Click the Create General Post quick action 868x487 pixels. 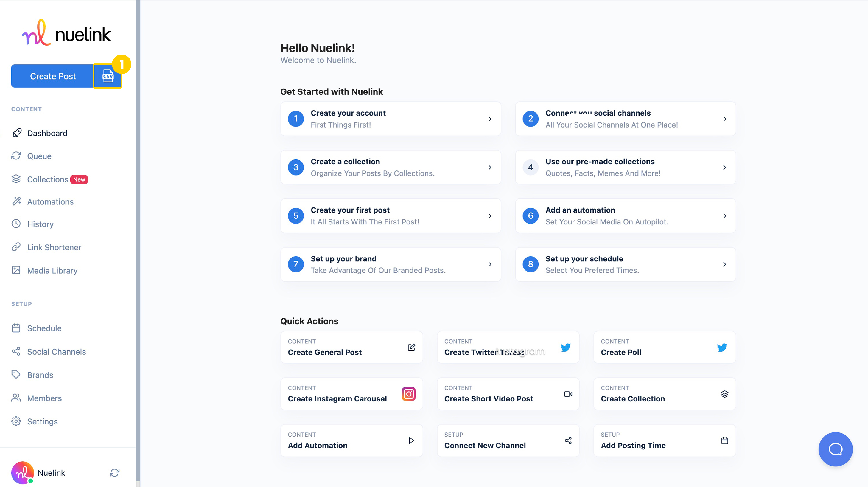(351, 348)
